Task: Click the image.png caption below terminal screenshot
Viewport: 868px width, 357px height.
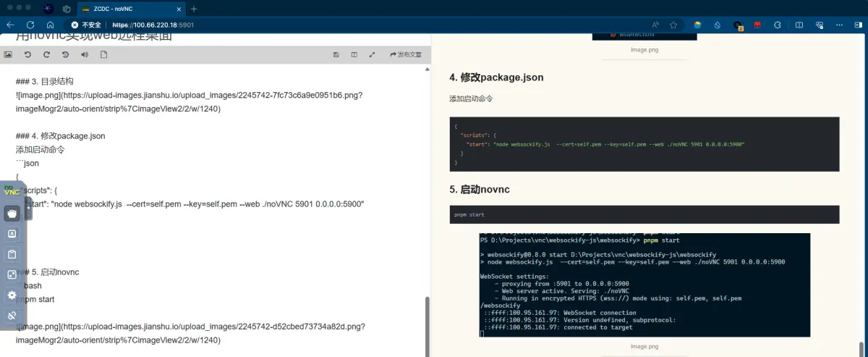Action: (x=644, y=347)
